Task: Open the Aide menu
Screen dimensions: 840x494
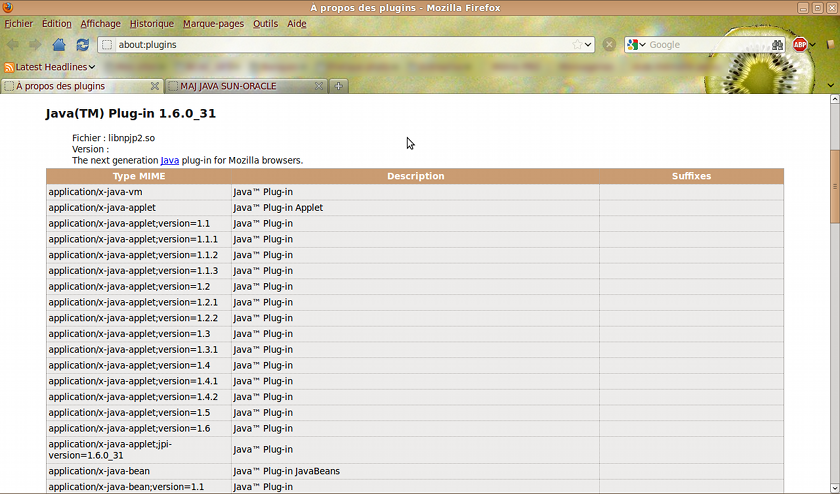Action: 297,24
